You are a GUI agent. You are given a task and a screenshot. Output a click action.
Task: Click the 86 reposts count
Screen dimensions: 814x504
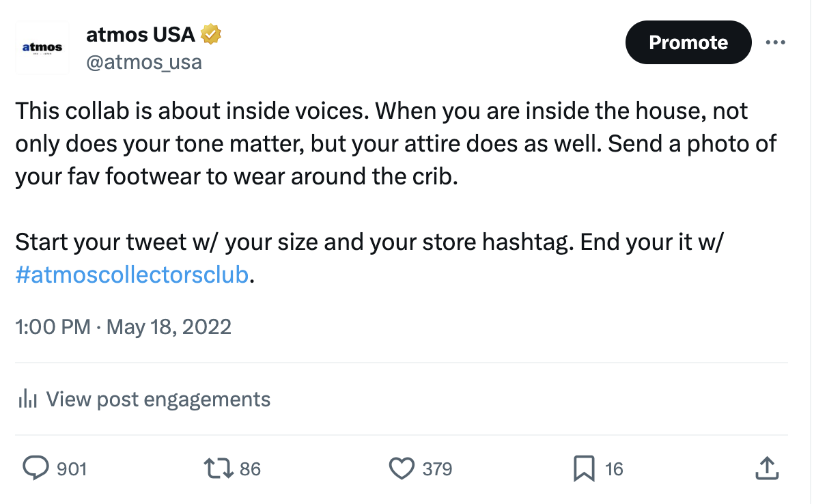click(251, 469)
